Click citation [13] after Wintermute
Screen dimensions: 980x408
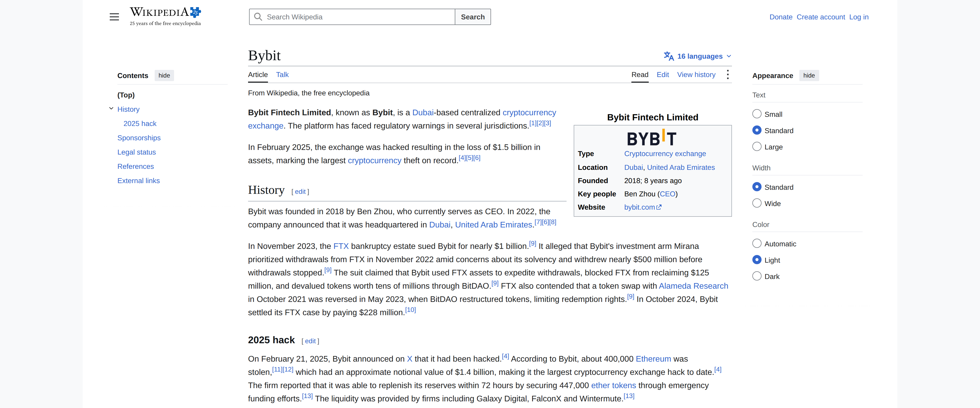pos(629,396)
